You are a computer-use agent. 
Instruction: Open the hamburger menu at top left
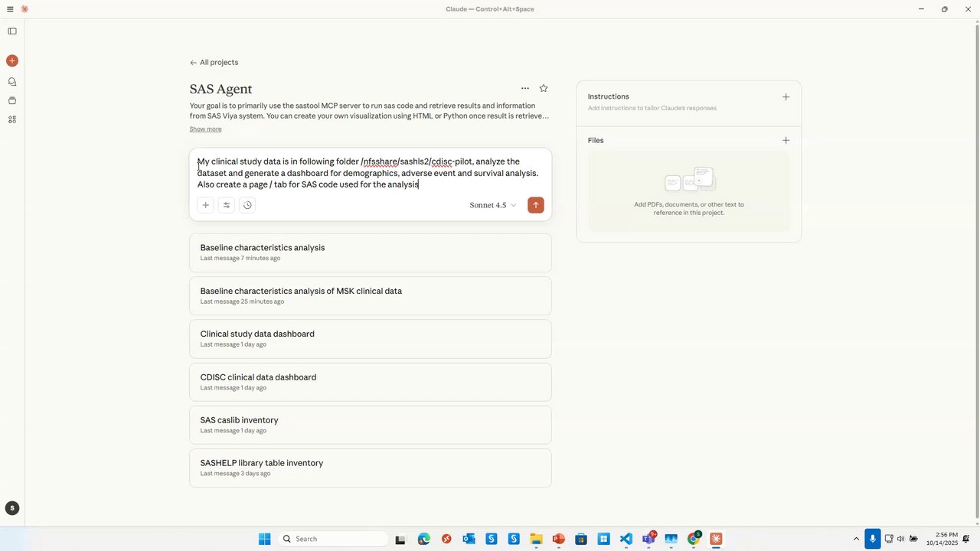(x=10, y=9)
